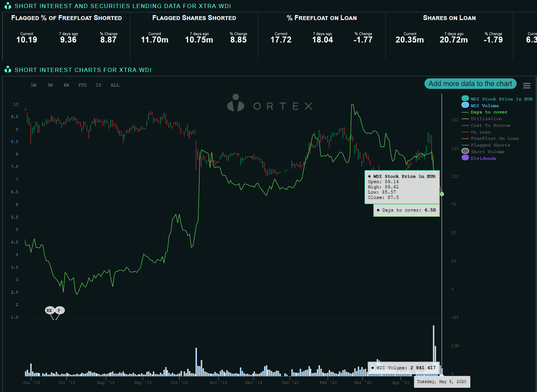
Task: Click the Flagged % of Freefloat Shorted heading
Action: coord(66,18)
